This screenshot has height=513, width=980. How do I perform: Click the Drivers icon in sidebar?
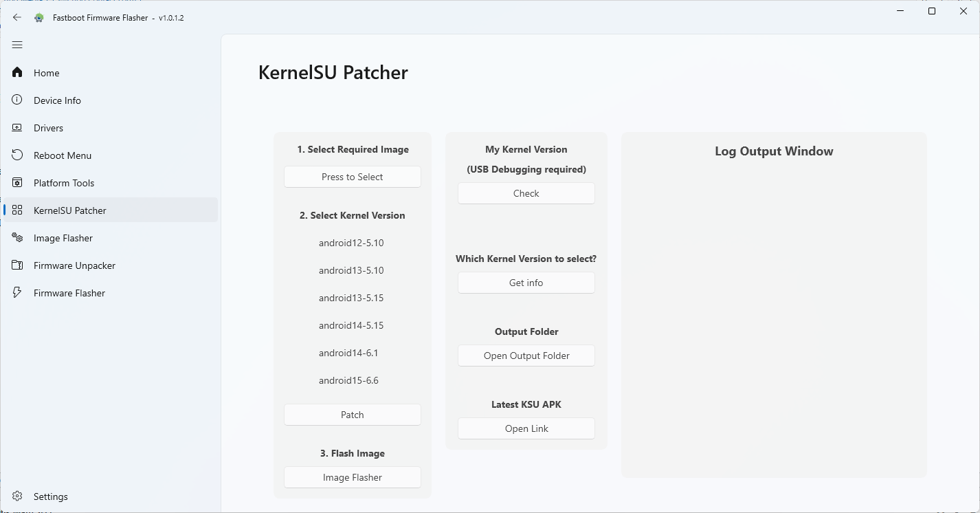tap(18, 128)
